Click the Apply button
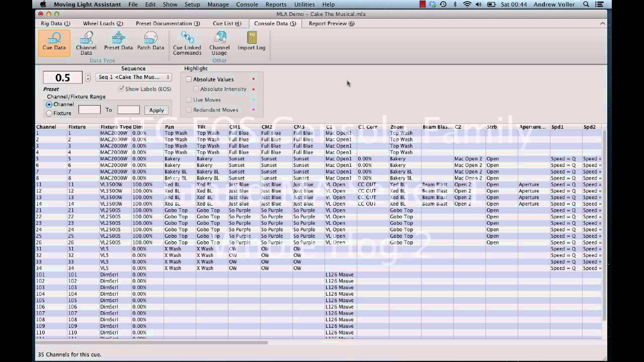644x362 pixels. pyautogui.click(x=156, y=110)
